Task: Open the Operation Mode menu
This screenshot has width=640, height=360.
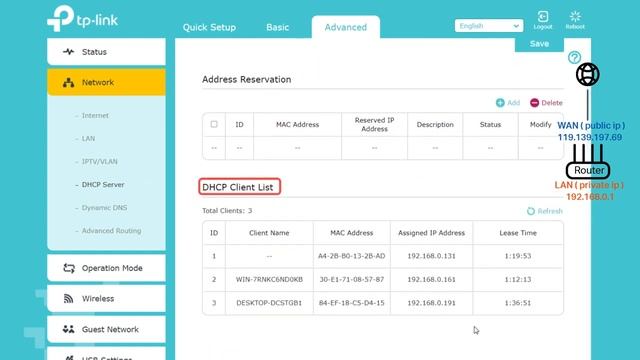Action: point(106,268)
